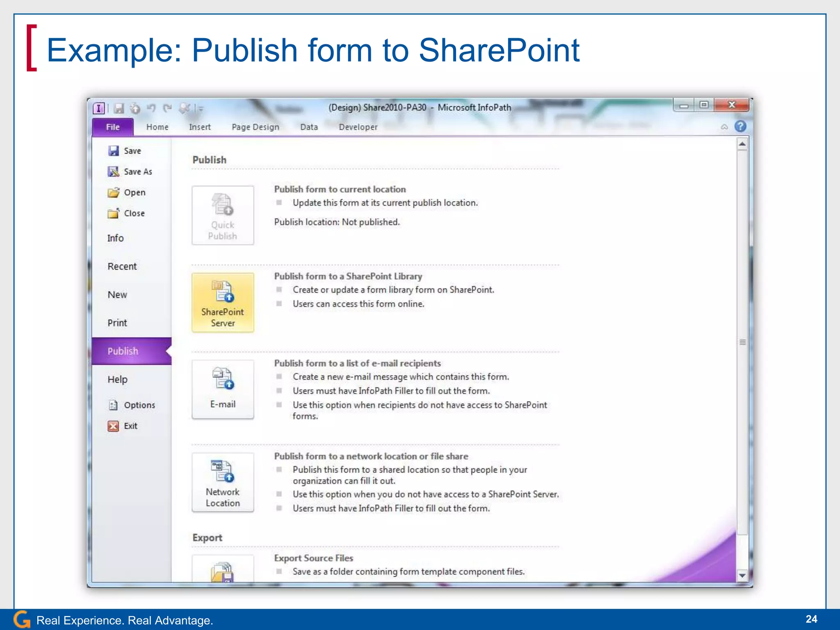Collapse the ribbon with the chevron icon

(724, 127)
